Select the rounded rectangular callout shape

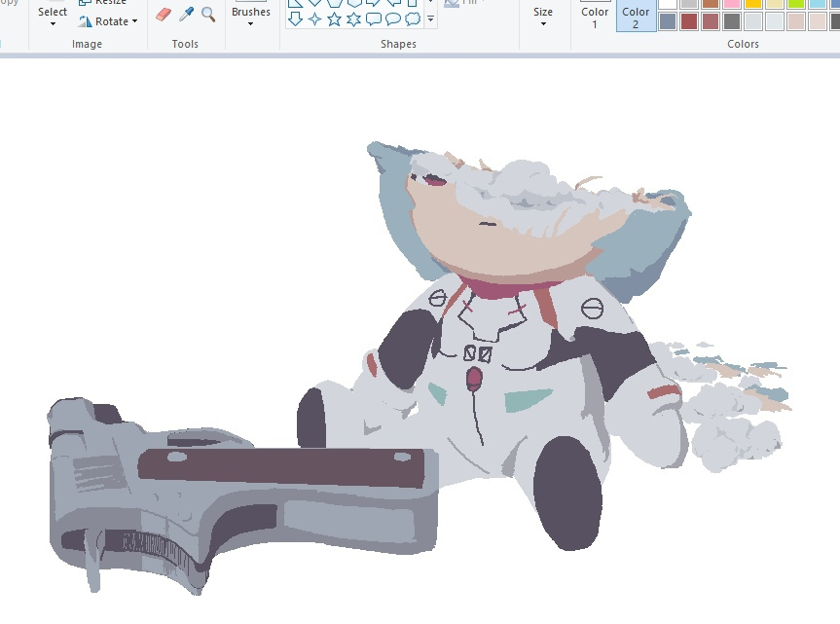click(374, 19)
